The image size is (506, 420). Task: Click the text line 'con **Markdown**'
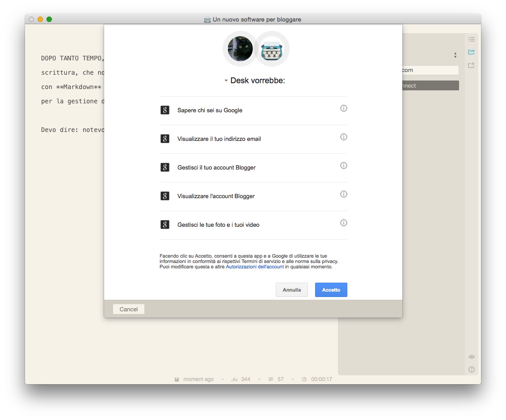tap(72, 87)
